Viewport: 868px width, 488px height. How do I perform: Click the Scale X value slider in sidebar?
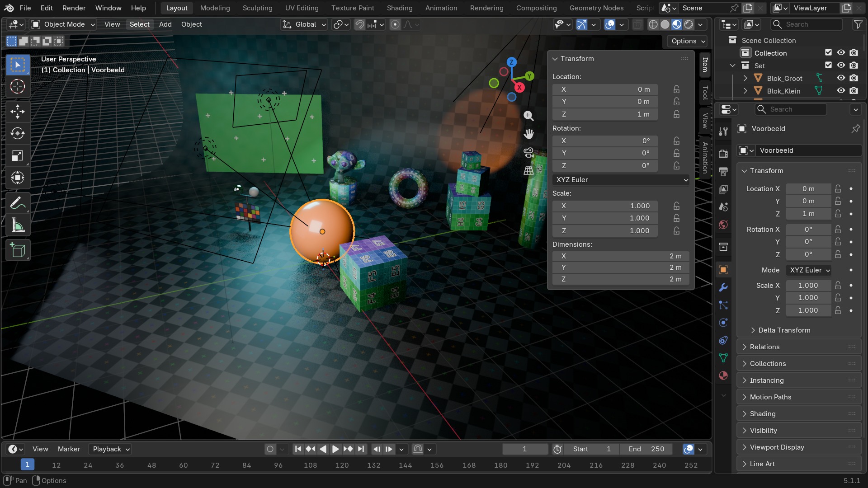click(605, 206)
